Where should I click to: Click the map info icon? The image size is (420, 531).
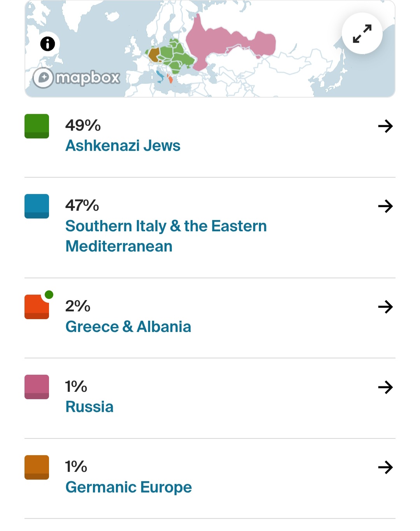[47, 44]
